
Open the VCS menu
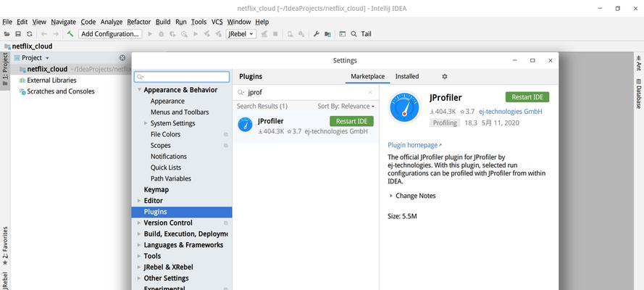[217, 22]
